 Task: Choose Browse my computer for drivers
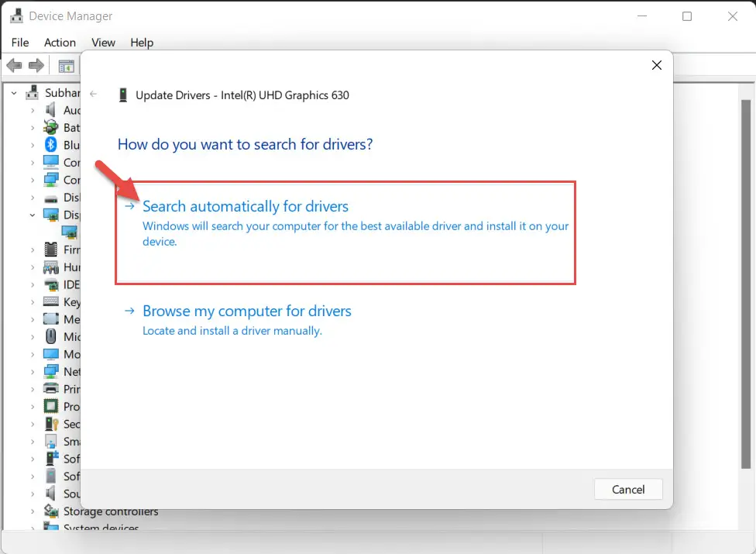[x=247, y=311]
